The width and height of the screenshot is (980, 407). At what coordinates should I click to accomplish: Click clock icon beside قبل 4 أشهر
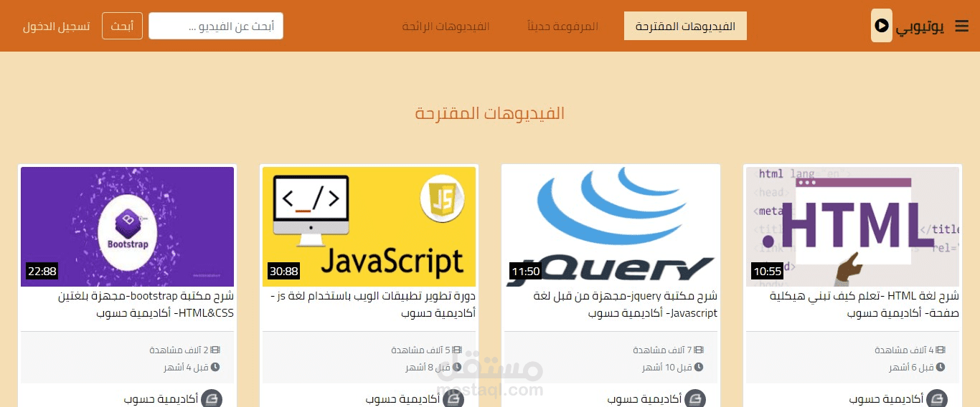pyautogui.click(x=215, y=367)
